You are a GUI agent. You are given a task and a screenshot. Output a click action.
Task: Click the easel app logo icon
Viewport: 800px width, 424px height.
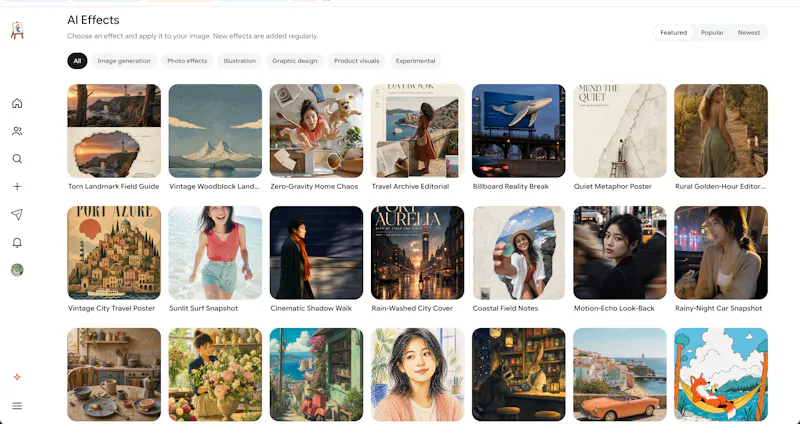tap(17, 30)
